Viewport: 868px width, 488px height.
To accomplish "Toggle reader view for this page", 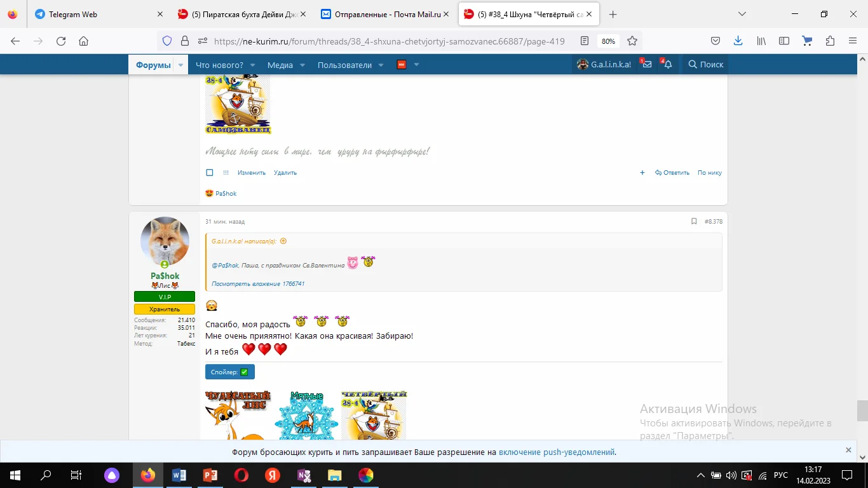I will pos(585,41).
